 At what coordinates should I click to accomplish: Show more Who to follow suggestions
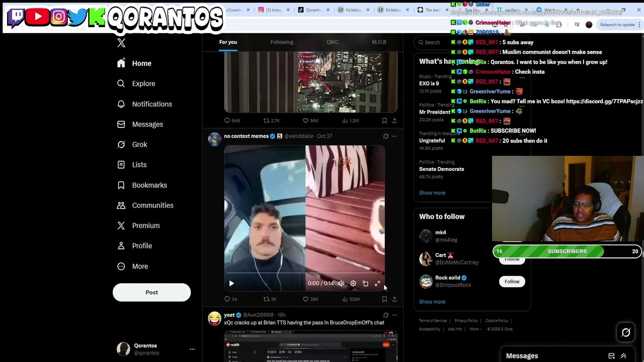432,302
